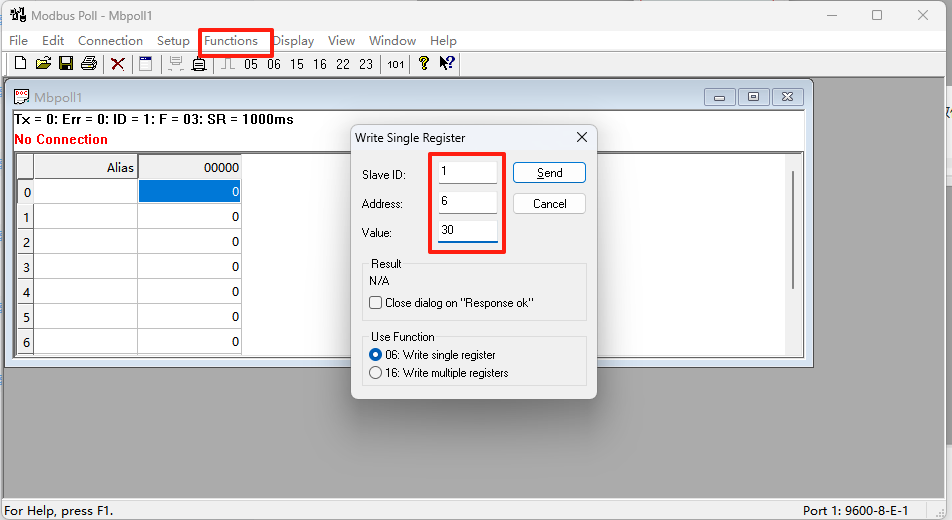Click the 22 mask write register button
This screenshot has height=520, width=952.
(343, 64)
